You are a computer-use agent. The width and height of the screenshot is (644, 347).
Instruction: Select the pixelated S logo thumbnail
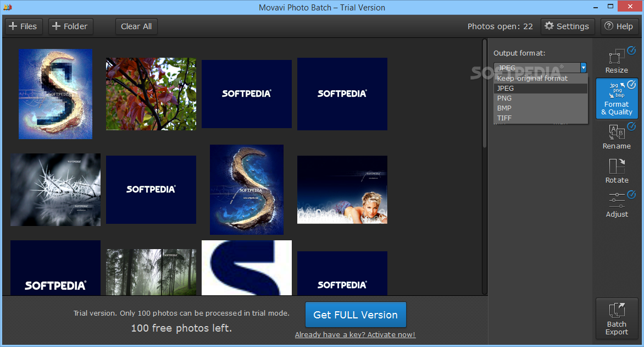click(55, 94)
